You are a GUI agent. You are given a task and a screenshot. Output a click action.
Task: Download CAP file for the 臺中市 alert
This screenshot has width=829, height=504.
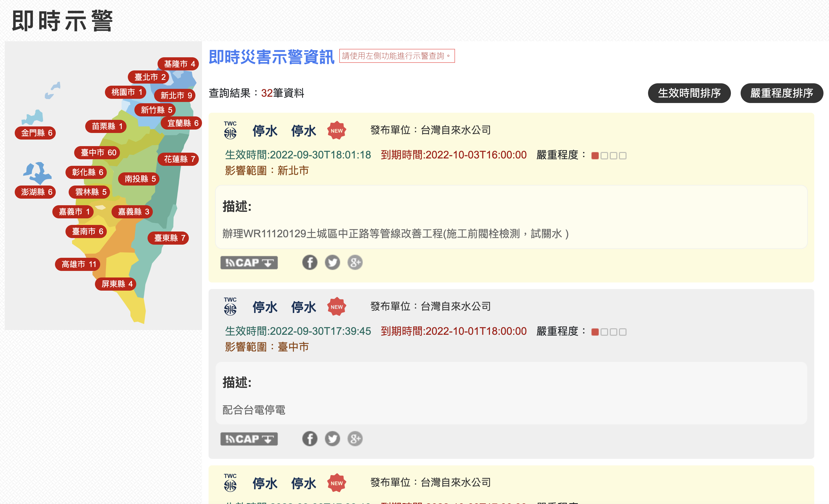[x=249, y=439]
